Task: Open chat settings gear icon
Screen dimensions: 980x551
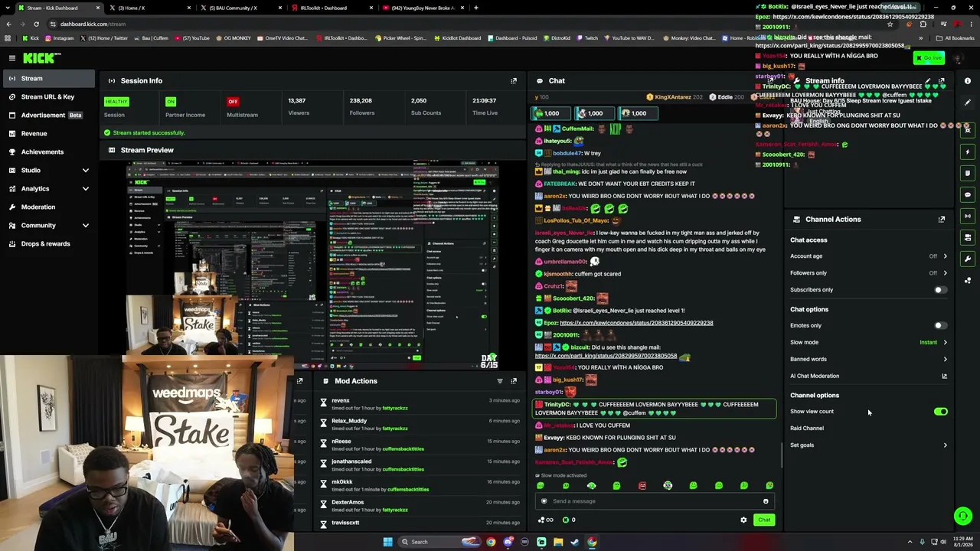Action: coord(743,520)
